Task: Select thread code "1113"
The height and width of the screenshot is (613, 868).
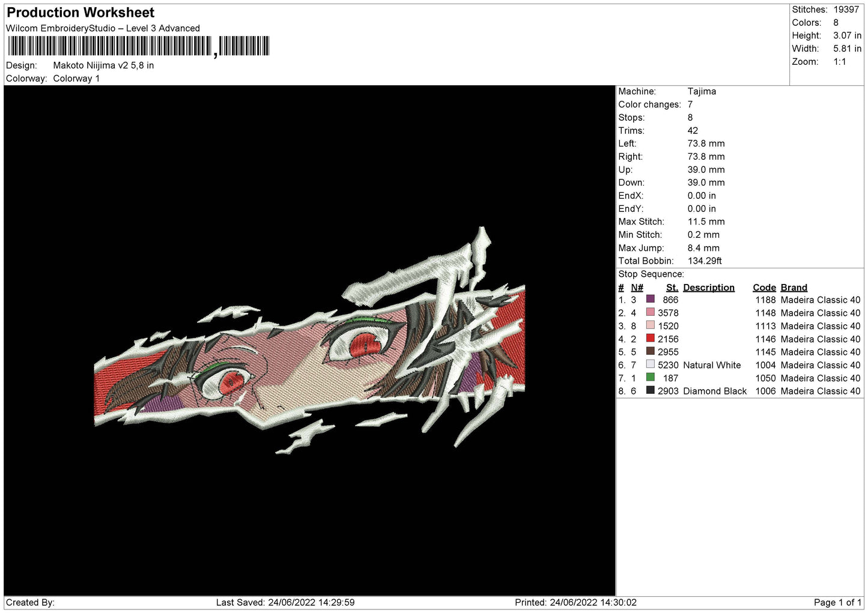Action: pyautogui.click(x=766, y=326)
